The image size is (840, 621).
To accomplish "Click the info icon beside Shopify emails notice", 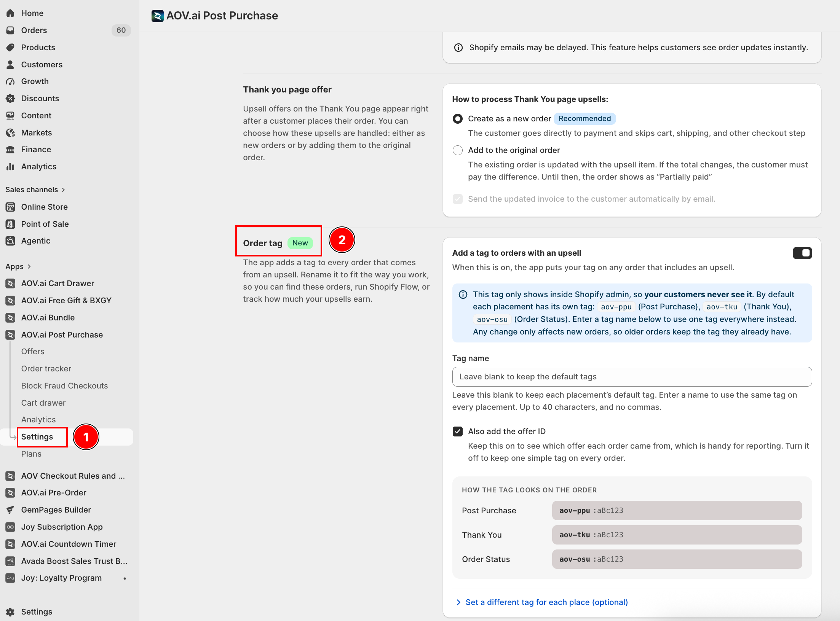I will 458,48.
